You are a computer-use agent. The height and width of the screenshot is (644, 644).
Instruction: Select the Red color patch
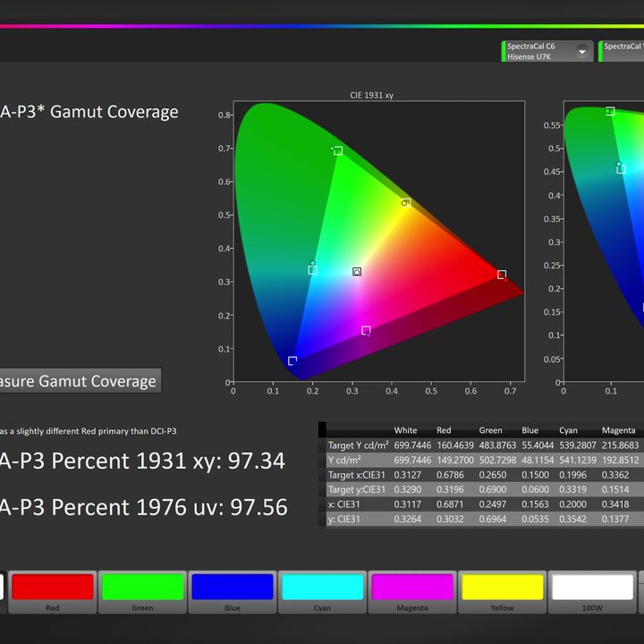point(53,591)
